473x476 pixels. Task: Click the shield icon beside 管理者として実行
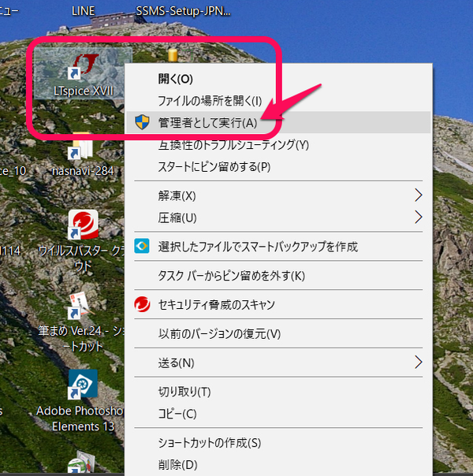point(142,122)
